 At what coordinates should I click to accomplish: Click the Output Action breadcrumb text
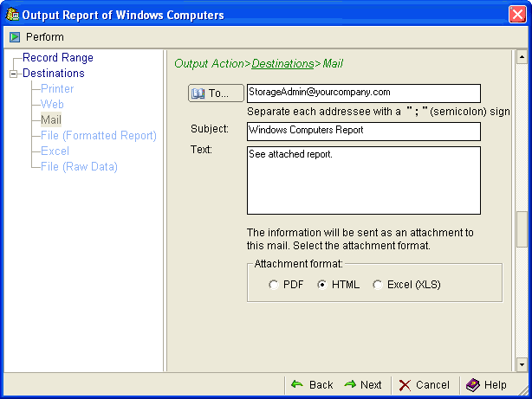(209, 64)
